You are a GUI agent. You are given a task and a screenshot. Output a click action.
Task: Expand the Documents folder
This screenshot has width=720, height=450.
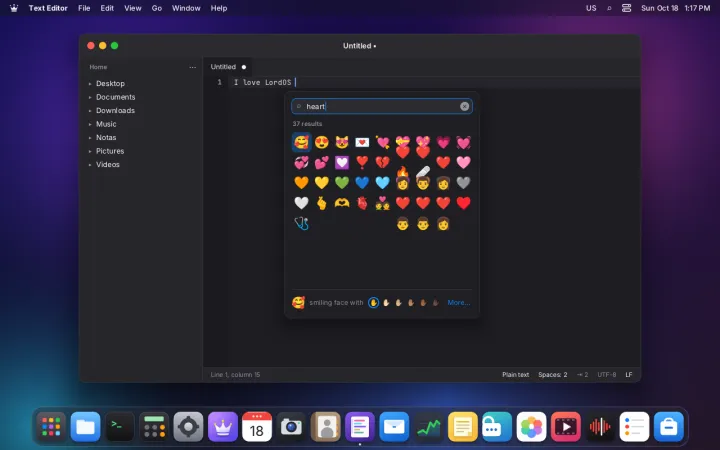(x=90, y=97)
